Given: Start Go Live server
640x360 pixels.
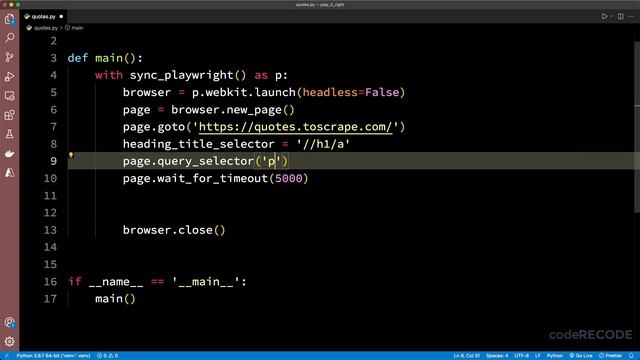Looking at the screenshot, I should pyautogui.click(x=581, y=356).
